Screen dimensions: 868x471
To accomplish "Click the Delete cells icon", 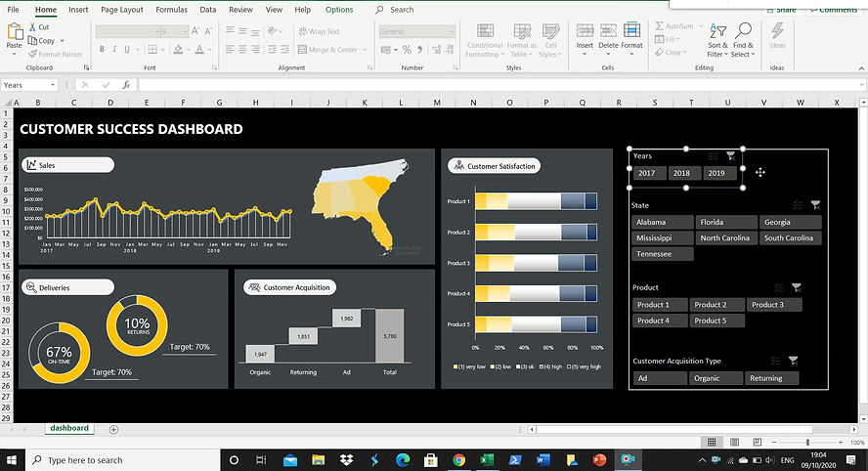I will [608, 30].
